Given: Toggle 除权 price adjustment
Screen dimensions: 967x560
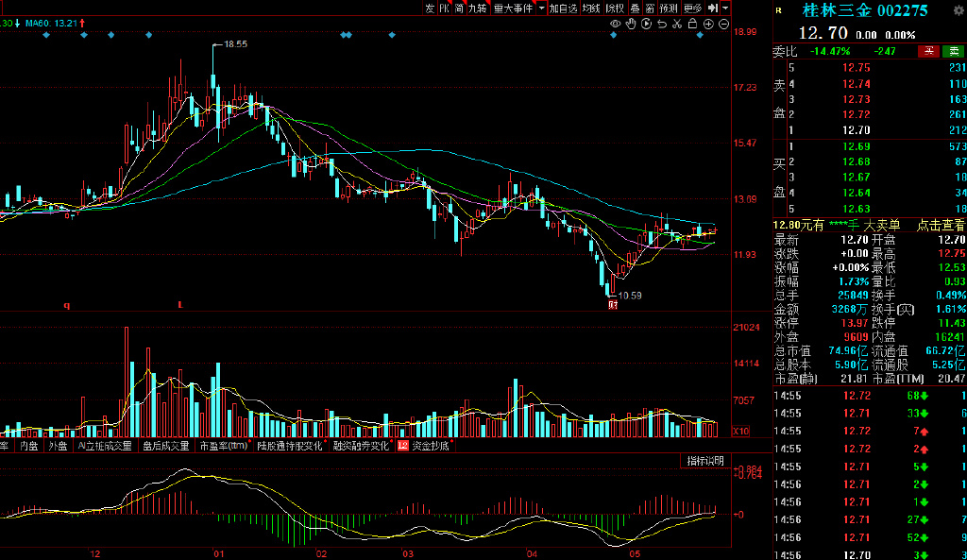Looking at the screenshot, I should 615,8.
